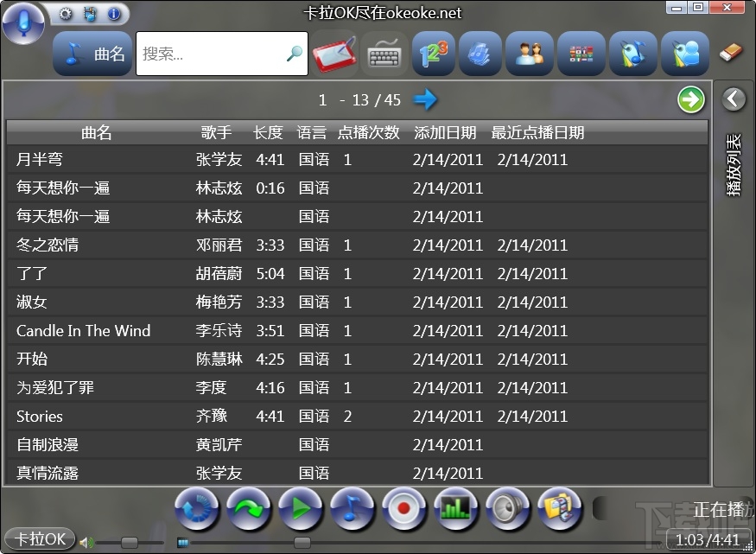The width and height of the screenshot is (756, 554).
Task: Select the 123 number search icon
Action: [x=434, y=54]
